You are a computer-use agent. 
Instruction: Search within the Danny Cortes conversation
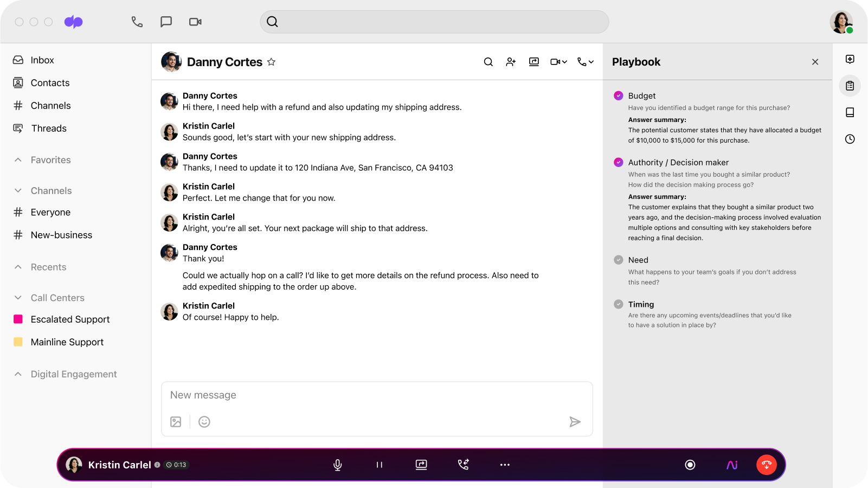488,62
